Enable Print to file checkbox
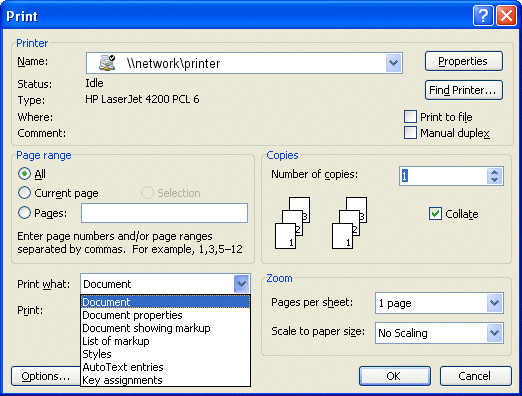 (x=410, y=117)
